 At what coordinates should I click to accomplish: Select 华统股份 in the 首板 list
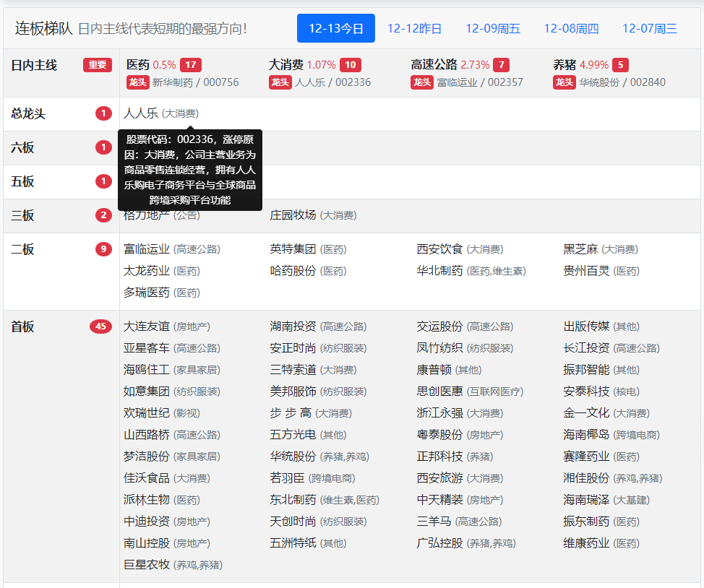click(293, 457)
